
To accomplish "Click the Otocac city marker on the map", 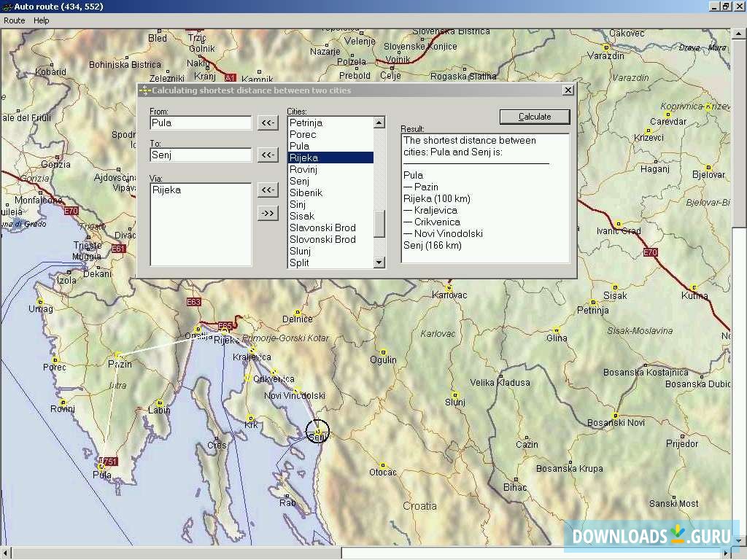I will [382, 464].
